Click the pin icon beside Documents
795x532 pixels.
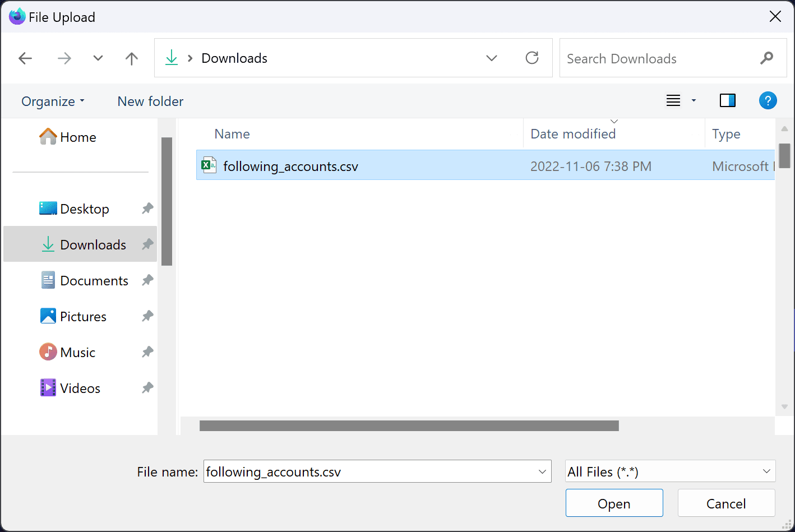click(147, 280)
